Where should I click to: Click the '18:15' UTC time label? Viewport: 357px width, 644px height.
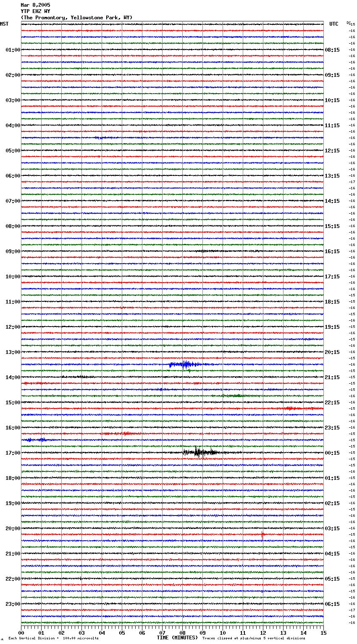[332, 302]
